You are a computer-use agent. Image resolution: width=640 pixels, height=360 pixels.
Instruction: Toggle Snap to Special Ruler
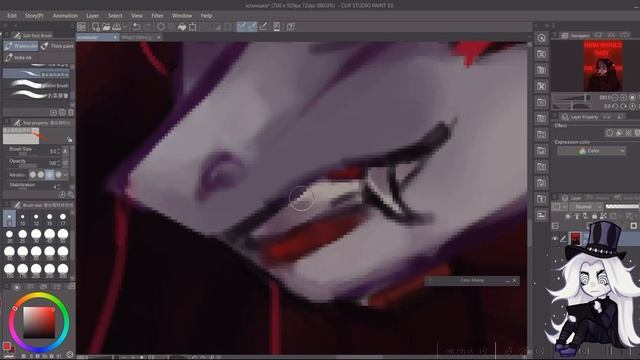[x=253, y=27]
